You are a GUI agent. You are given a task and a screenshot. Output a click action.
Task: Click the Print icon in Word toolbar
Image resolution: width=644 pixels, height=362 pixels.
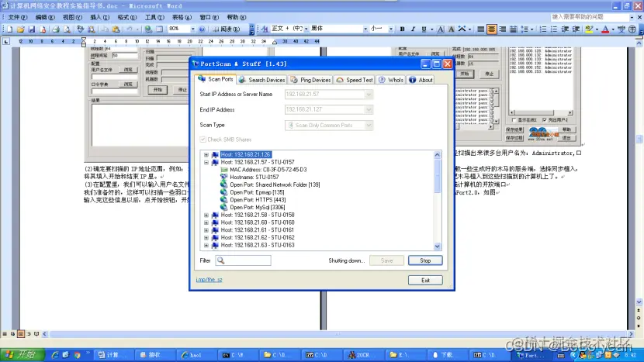click(x=56, y=29)
